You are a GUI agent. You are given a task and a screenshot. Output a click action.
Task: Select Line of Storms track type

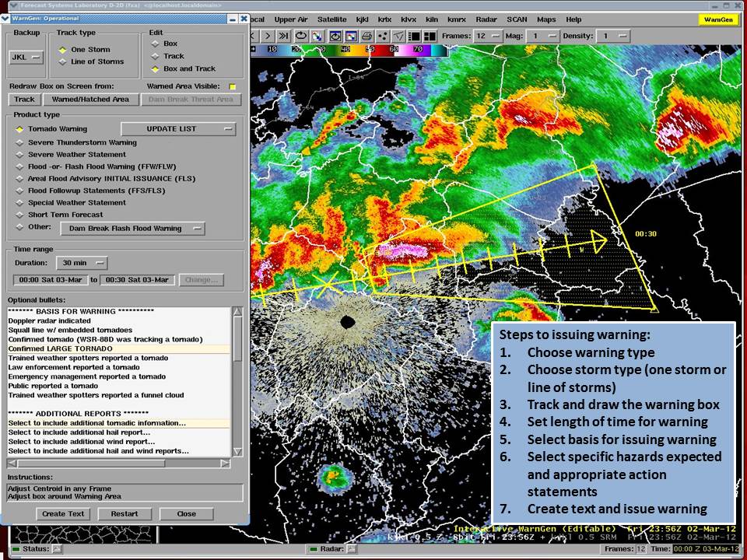pyautogui.click(x=62, y=62)
